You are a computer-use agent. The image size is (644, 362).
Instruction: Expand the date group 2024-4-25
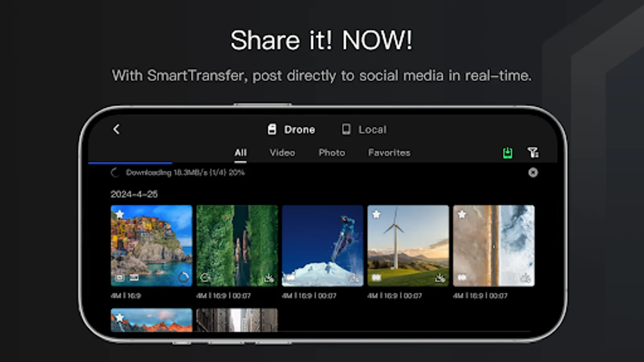point(134,194)
